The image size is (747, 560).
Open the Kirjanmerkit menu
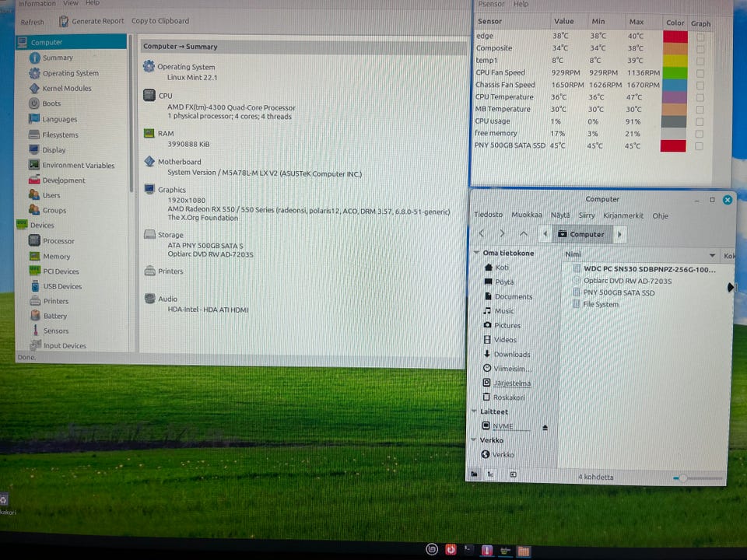click(623, 215)
